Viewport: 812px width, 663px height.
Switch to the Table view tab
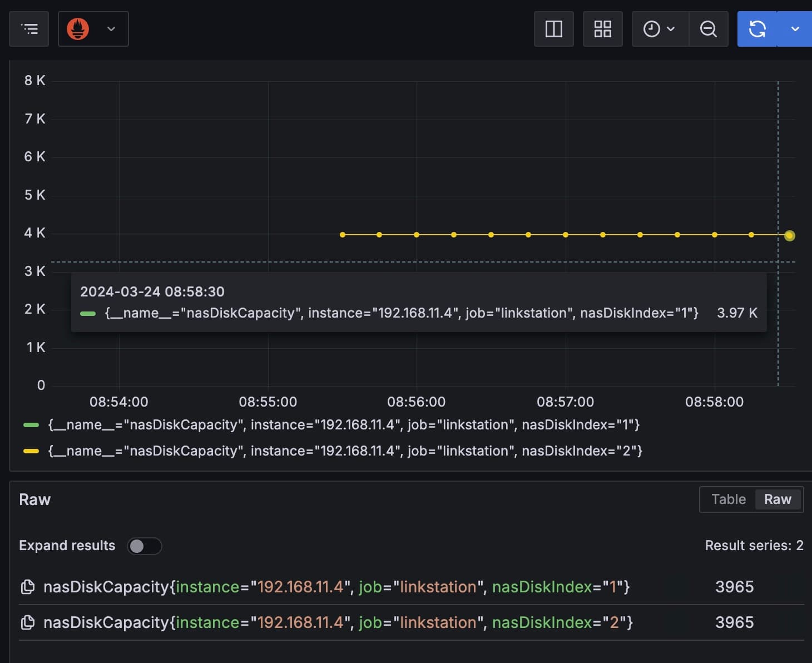(x=729, y=499)
